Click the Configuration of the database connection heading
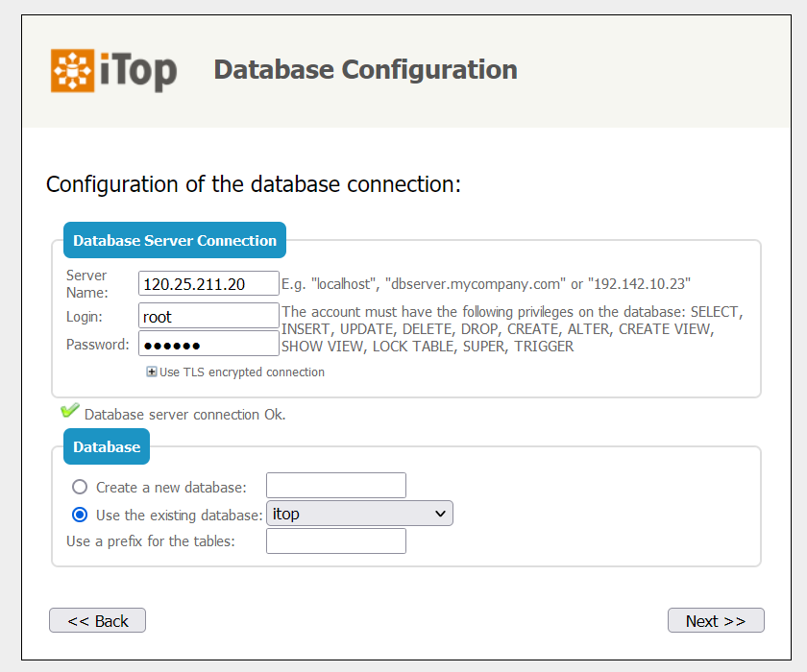 click(254, 184)
